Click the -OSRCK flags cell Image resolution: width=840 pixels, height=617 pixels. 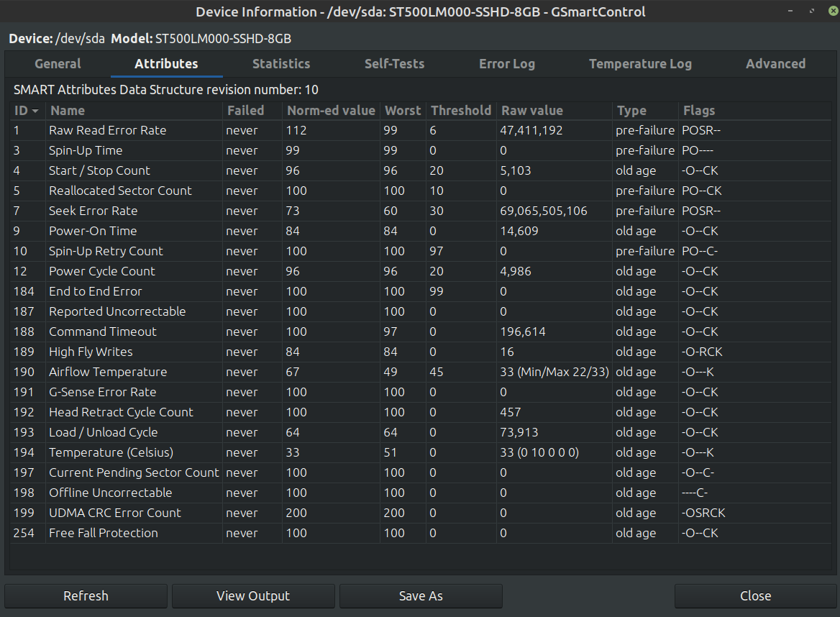703,513
